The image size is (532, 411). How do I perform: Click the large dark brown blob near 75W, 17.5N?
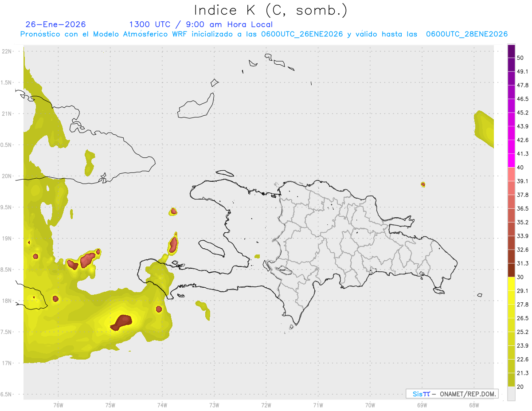(121, 322)
